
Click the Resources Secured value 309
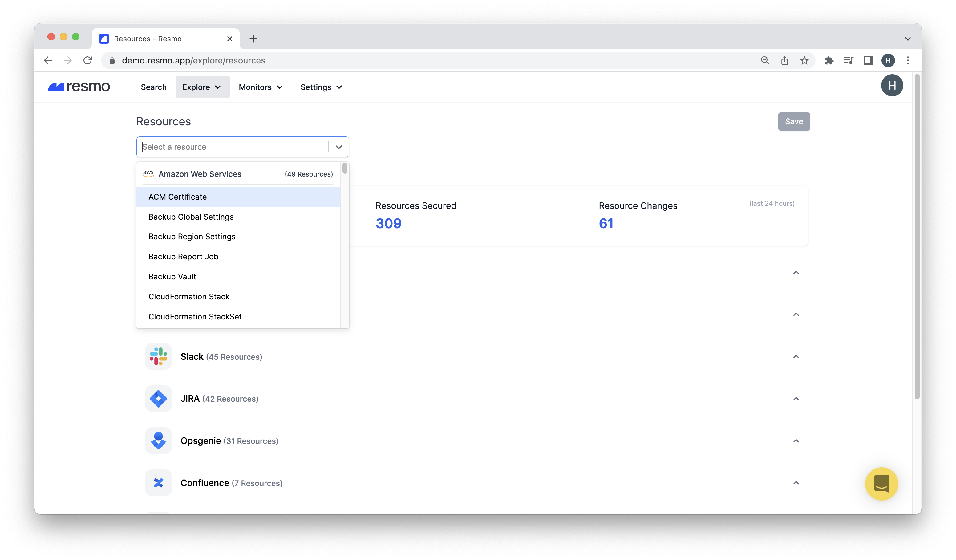(388, 223)
